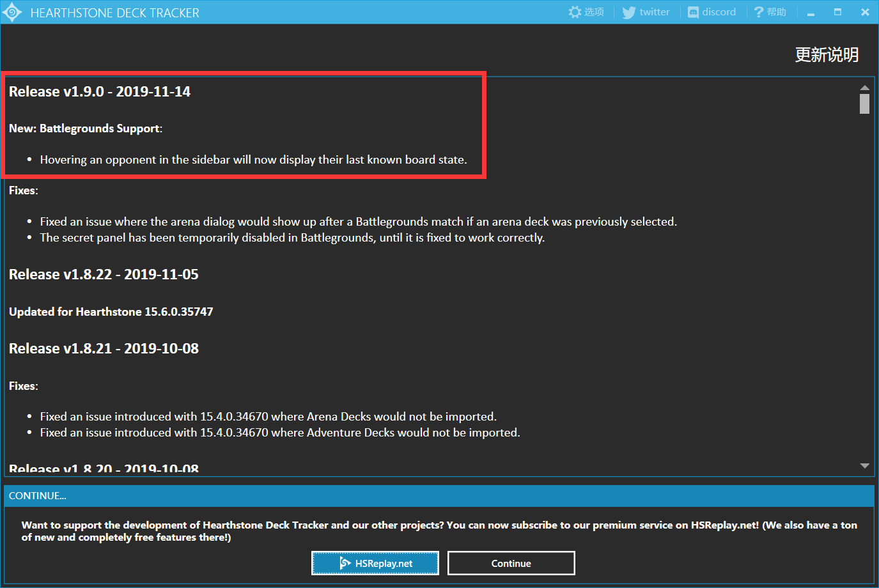This screenshot has height=588, width=879.
Task: Maximize the Deck Tracker window
Action: pos(837,12)
